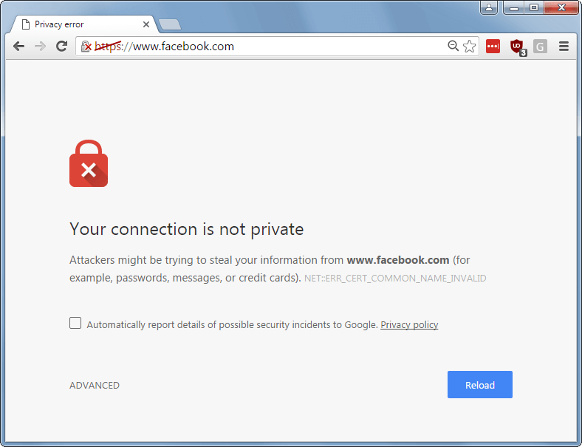This screenshot has width=583, height=447.
Task: Enable automatic security incident reporting checkbox
Action: (75, 323)
